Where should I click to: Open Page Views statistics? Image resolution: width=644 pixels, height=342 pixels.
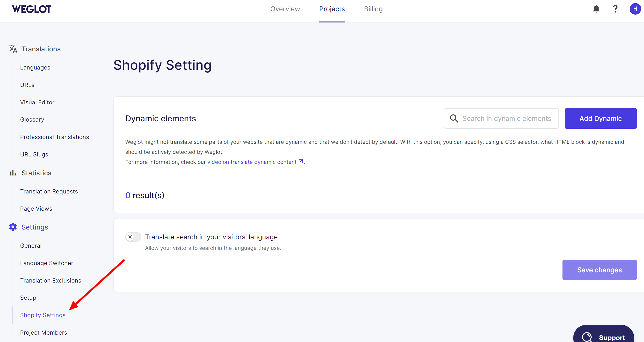[36, 208]
